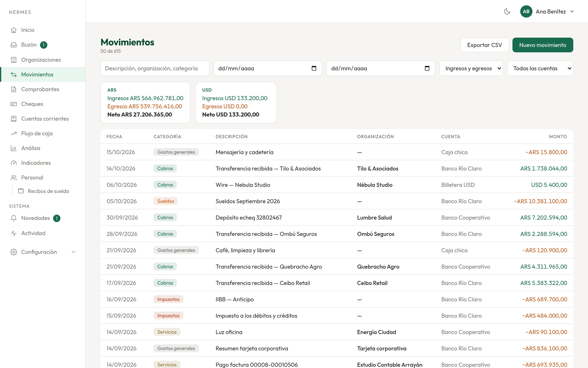This screenshot has height=368, width=588.
Task: Click the AB user avatar
Action: (526, 11)
